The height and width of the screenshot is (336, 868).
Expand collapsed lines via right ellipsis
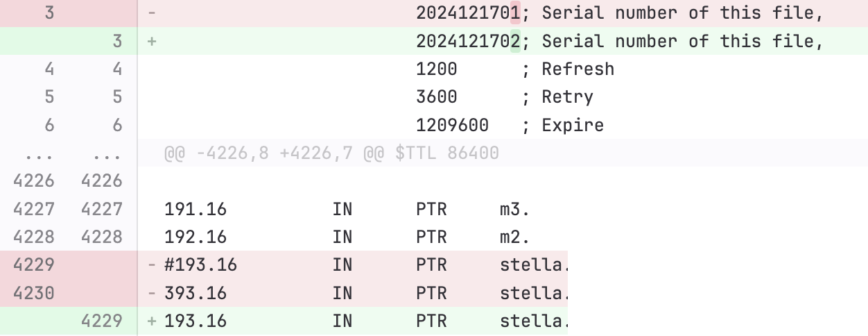[103, 153]
